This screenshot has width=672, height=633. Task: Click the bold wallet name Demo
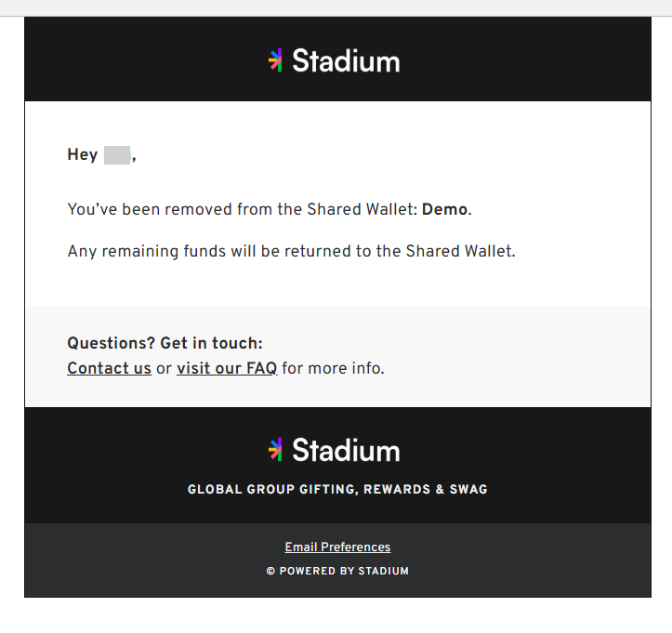(x=445, y=209)
